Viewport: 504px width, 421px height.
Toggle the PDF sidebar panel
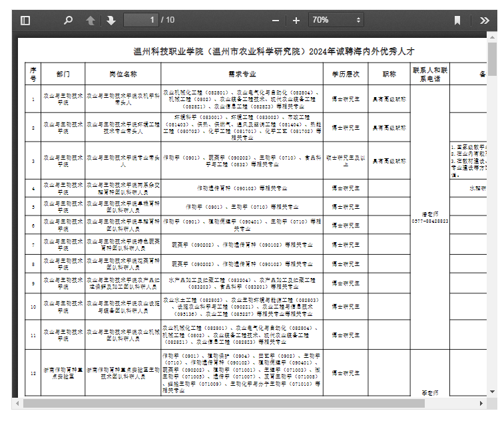[x=25, y=21]
